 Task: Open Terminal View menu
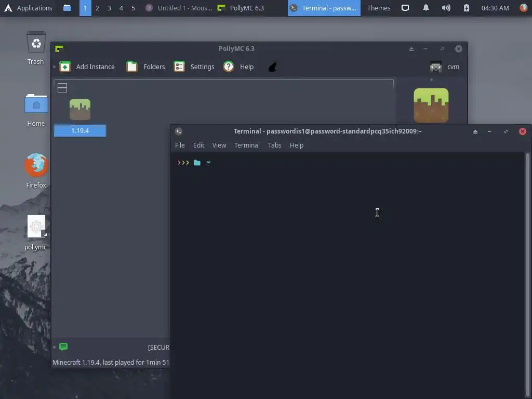click(x=219, y=145)
